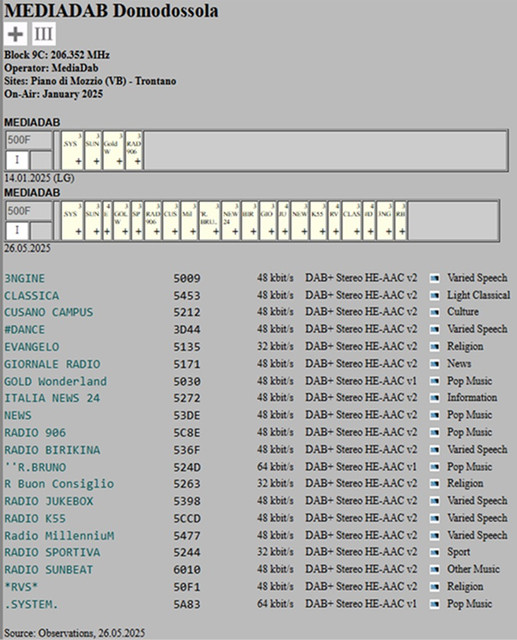Click the small icon in the CLASSICA row
Image resolution: width=517 pixels, height=640 pixels.
[435, 296]
